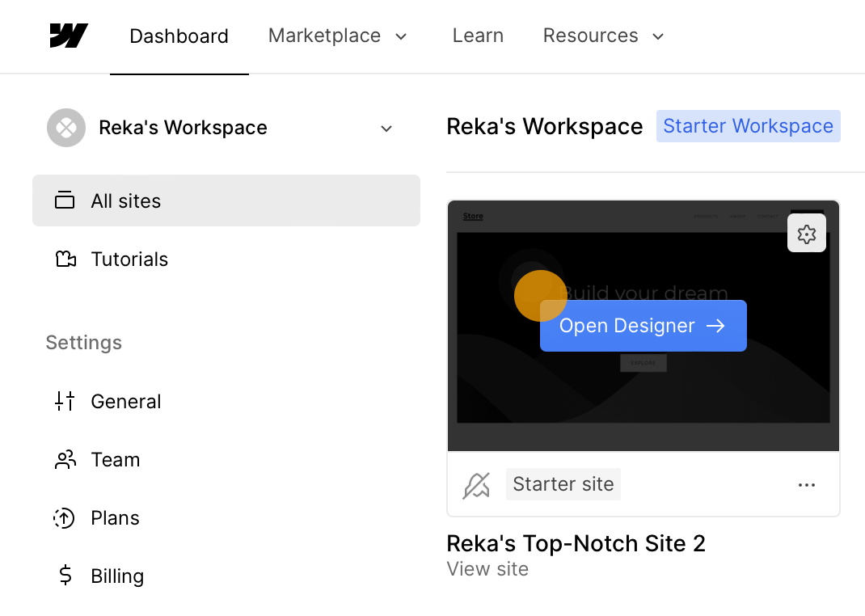
Task: Click the Settings section heading
Action: click(84, 343)
